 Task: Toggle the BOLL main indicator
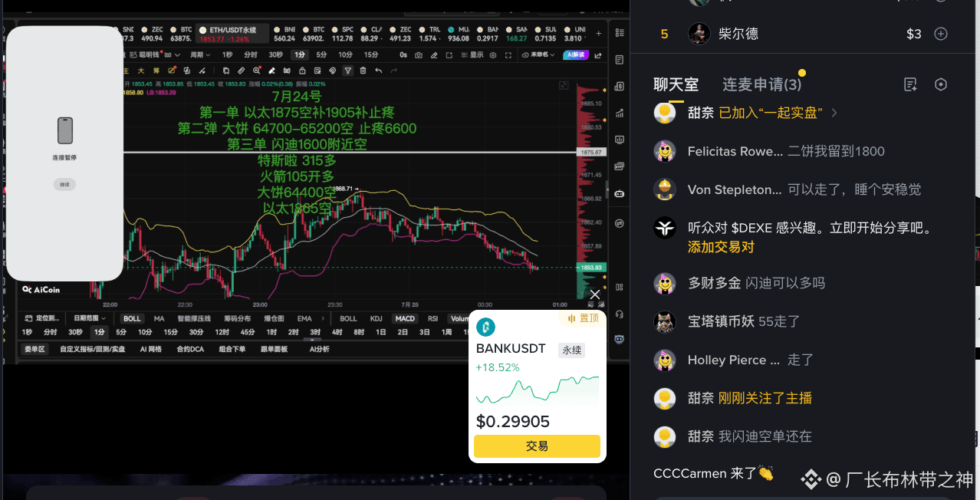click(x=132, y=318)
